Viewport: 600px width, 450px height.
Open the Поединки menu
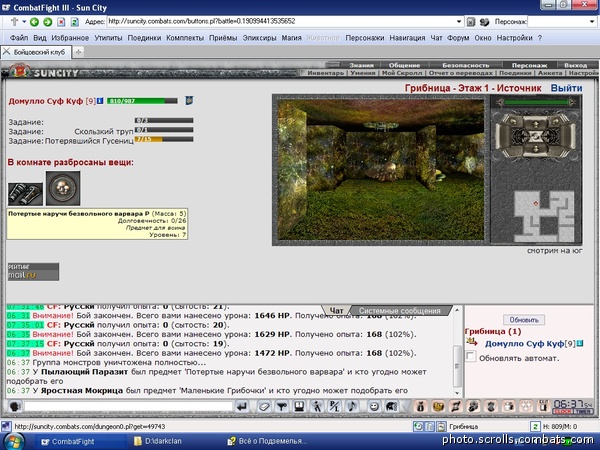point(144,38)
